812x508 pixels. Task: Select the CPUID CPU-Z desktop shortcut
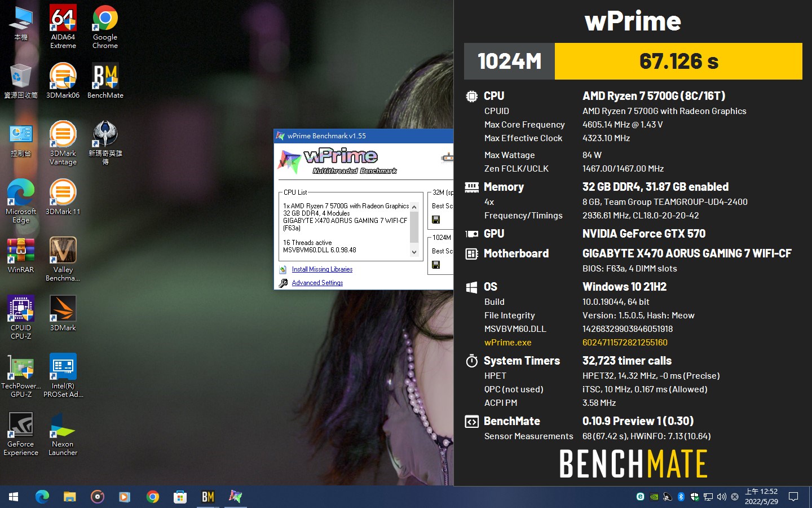21,317
